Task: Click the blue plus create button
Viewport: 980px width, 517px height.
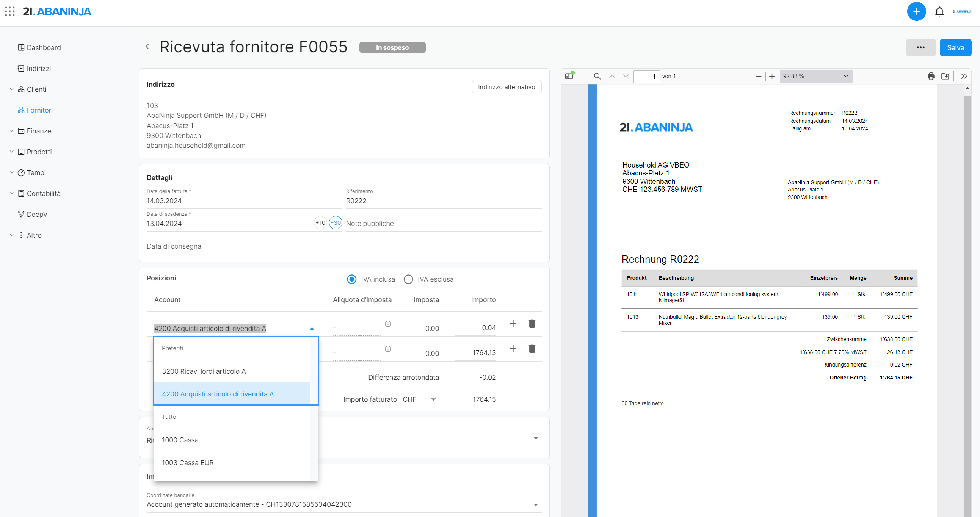Action: point(916,11)
